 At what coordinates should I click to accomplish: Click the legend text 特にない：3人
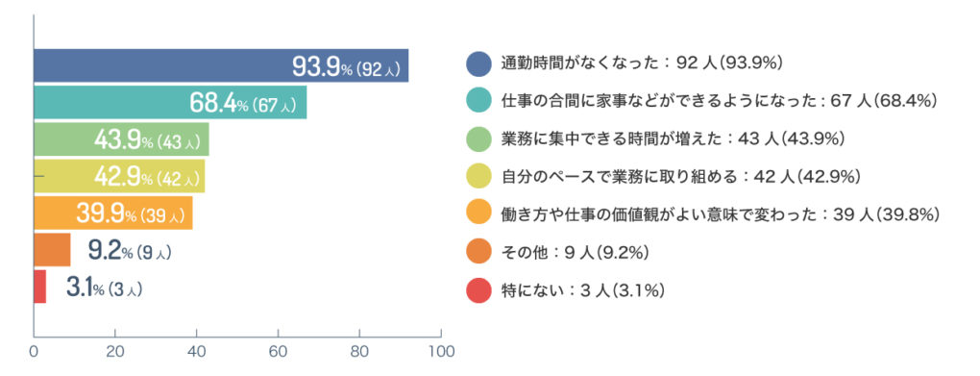click(x=555, y=290)
